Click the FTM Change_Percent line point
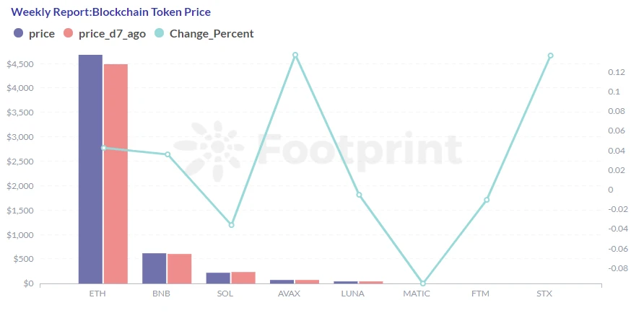This screenshot has width=644, height=313. tap(487, 200)
